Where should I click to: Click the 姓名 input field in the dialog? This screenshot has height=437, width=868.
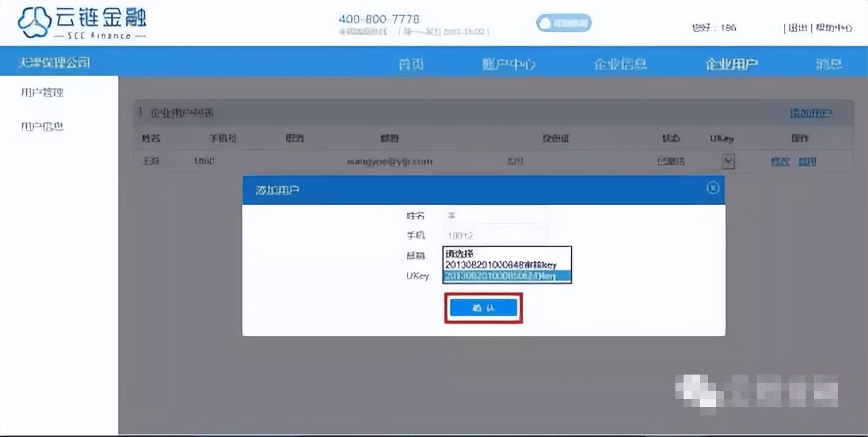pos(495,216)
